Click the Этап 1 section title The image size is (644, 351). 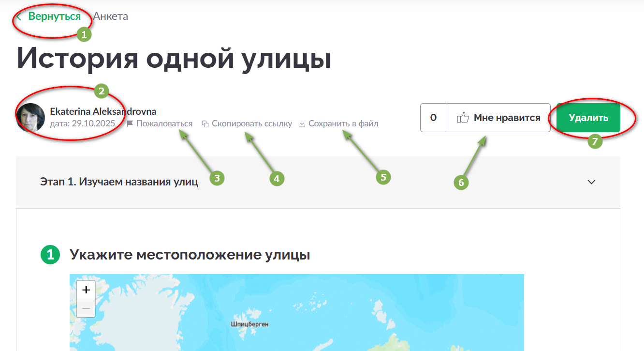pyautogui.click(x=119, y=183)
